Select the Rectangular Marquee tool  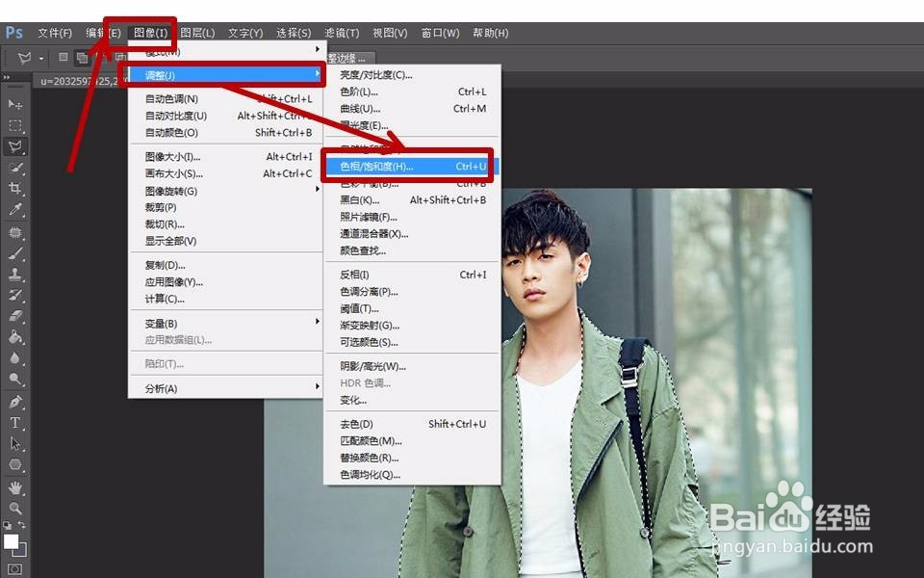coord(14,125)
